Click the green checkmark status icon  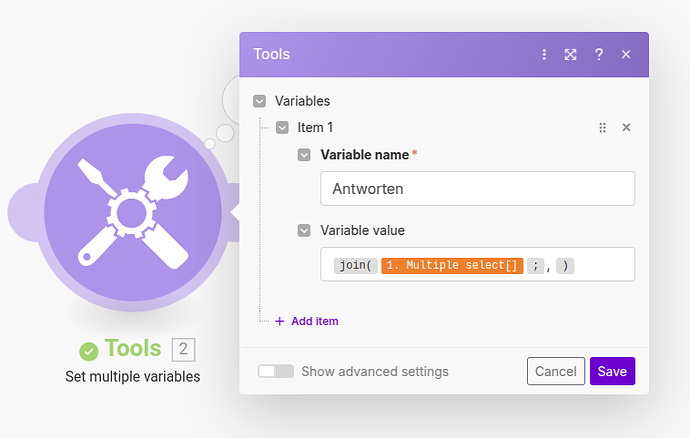[89, 350]
